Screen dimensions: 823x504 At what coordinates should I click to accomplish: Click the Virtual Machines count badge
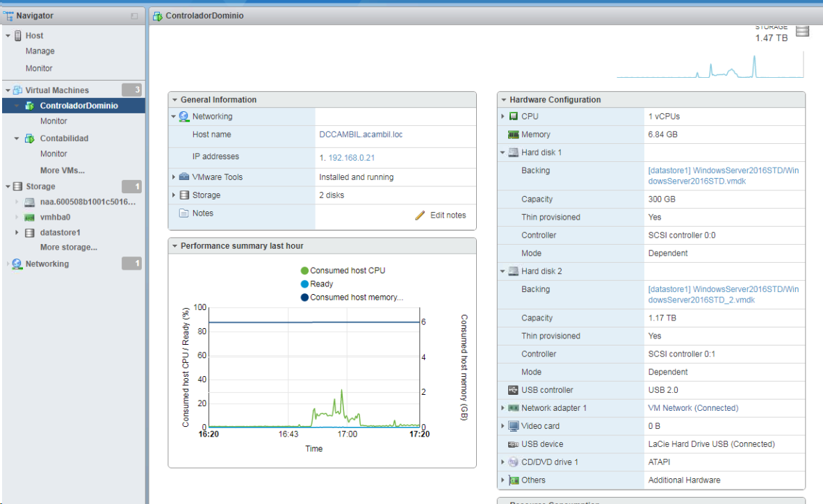coord(131,90)
